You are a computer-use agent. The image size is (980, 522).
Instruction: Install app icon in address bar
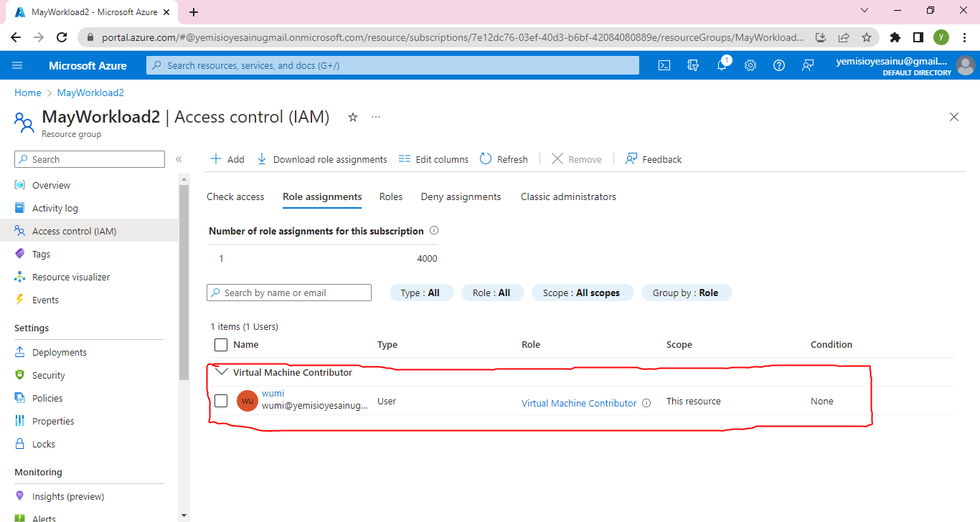[821, 37]
